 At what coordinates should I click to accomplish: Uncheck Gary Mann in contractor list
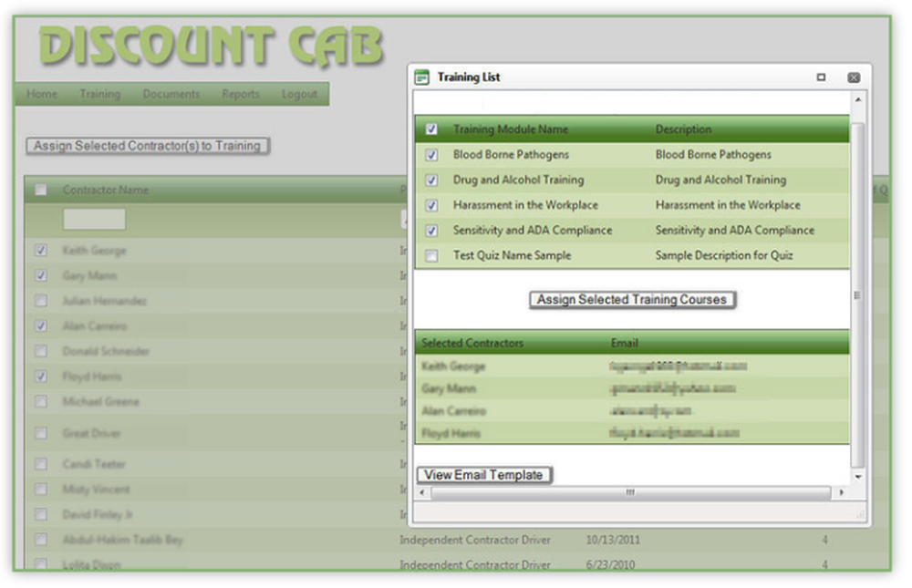click(41, 275)
